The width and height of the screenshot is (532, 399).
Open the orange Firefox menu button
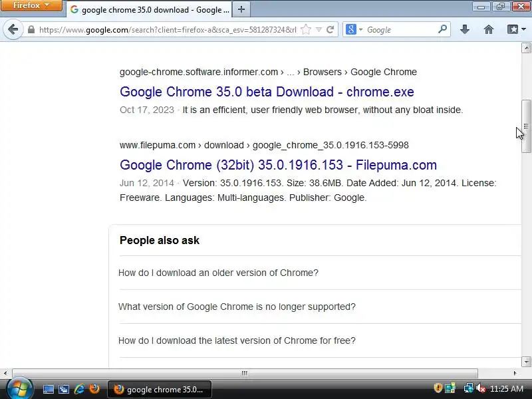[x=31, y=5]
